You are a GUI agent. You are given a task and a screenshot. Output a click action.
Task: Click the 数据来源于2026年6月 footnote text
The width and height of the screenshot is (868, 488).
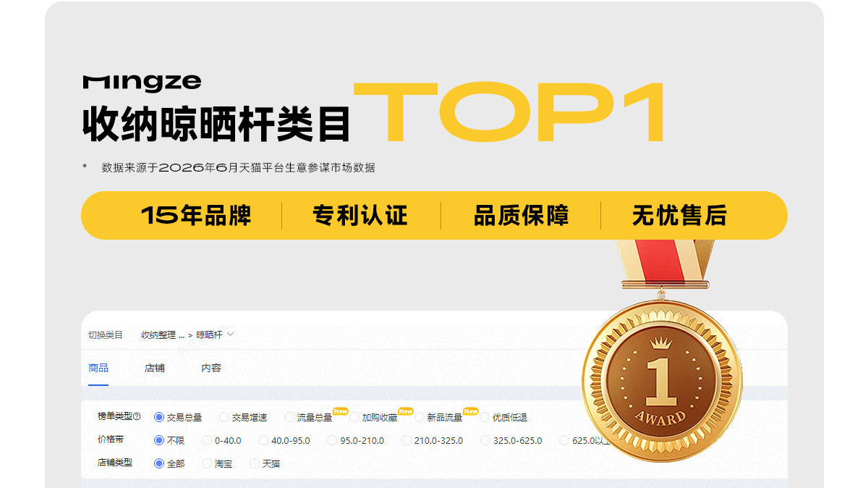tap(239, 167)
